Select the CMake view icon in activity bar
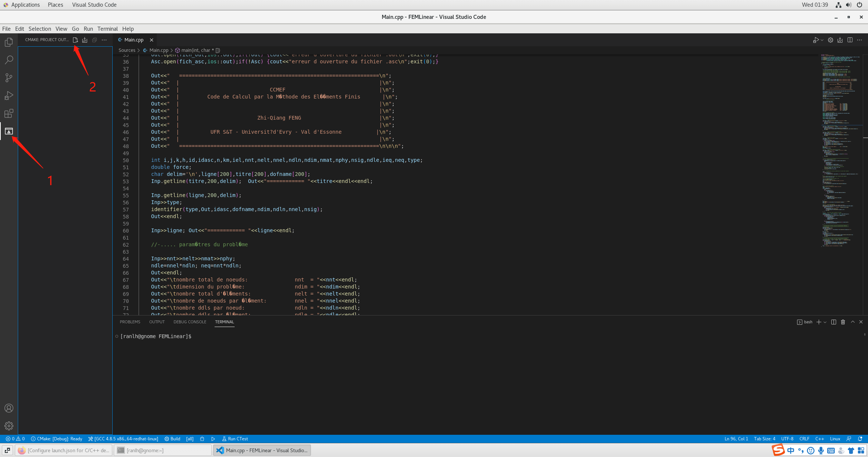868x457 pixels. pos(9,131)
